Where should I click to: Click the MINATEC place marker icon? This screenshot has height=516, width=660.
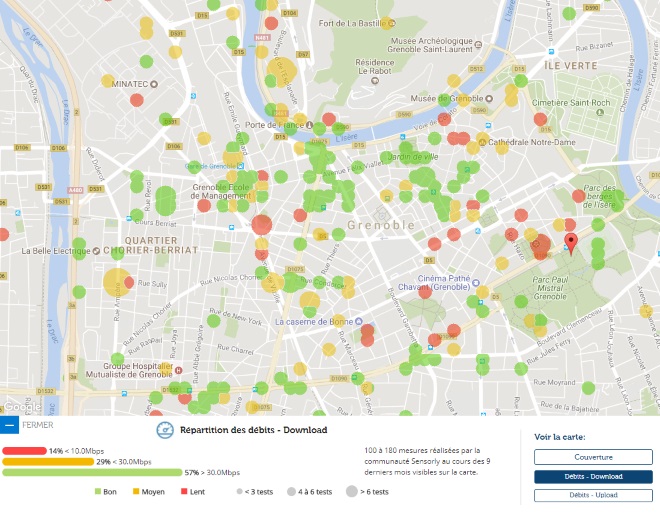point(154,84)
